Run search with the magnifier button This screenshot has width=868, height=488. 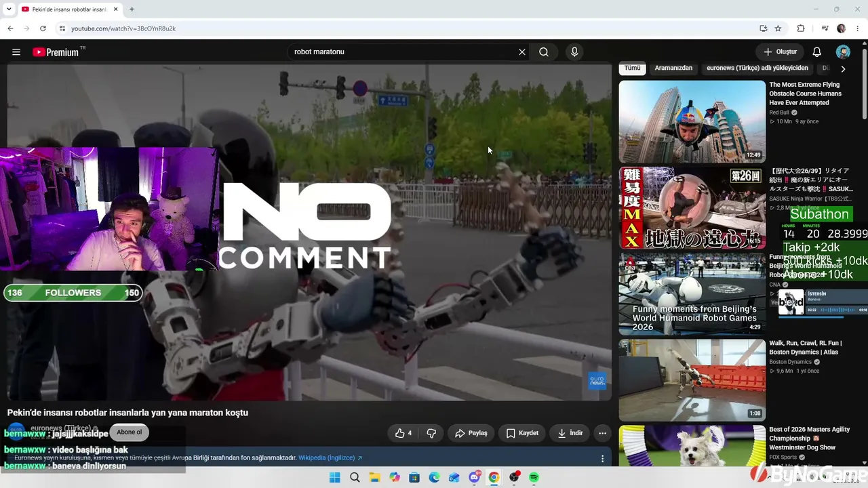pos(544,52)
